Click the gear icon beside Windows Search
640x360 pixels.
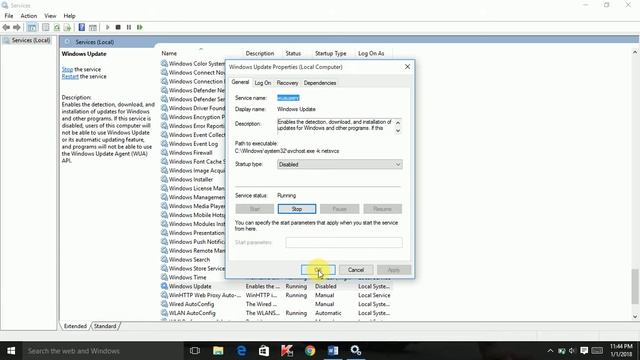coord(164,260)
